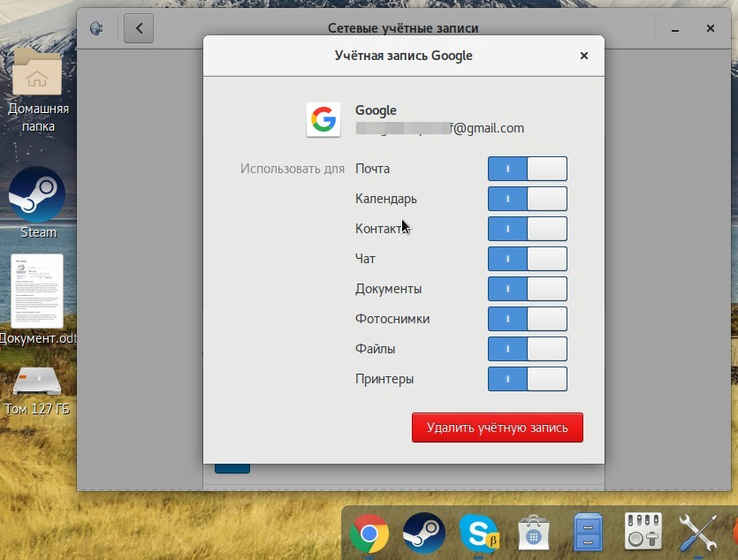Close the Сетевые учётные записи window
The height and width of the screenshot is (560, 738).
click(x=711, y=28)
